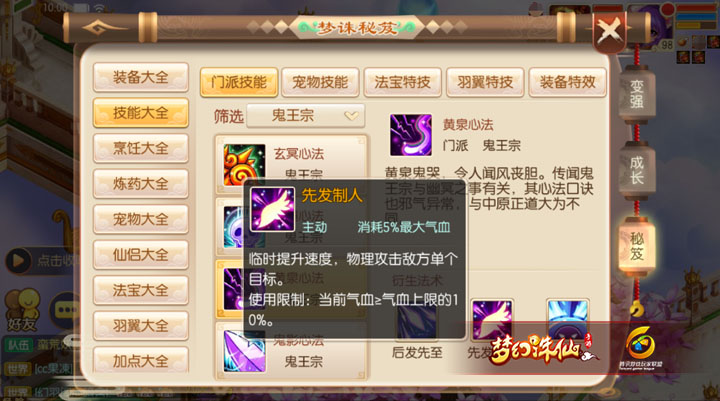This screenshot has height=401, width=720.
Task: Click the play button beside 点击收
Action: tap(17, 260)
